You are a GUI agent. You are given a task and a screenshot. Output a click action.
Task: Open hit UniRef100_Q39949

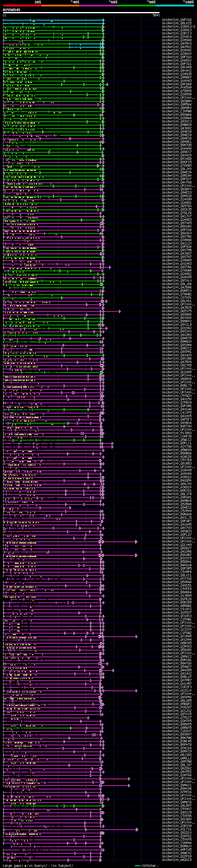pyautogui.click(x=176, y=40)
